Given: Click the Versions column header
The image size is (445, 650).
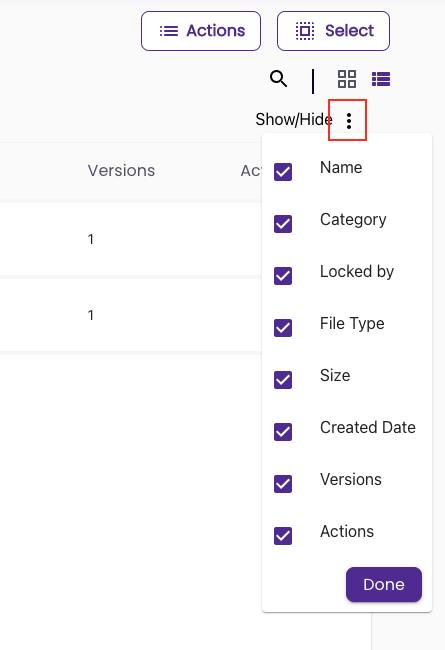Looking at the screenshot, I should (x=121, y=170).
